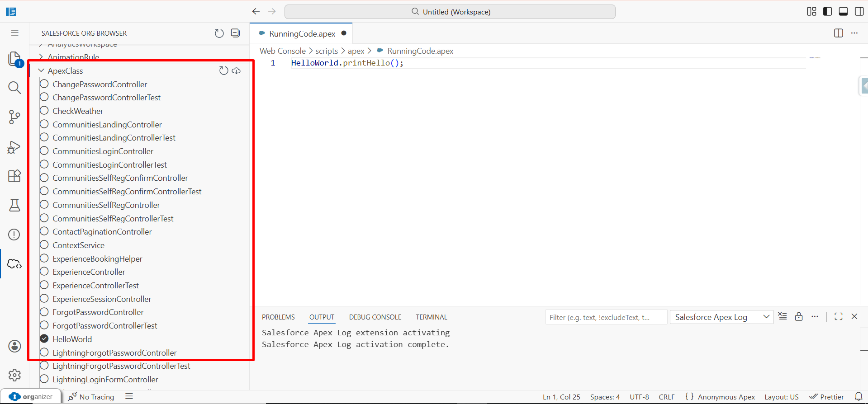868x404 pixels.
Task: Select CommunitiesLoginController radio circle
Action: pyautogui.click(x=44, y=151)
